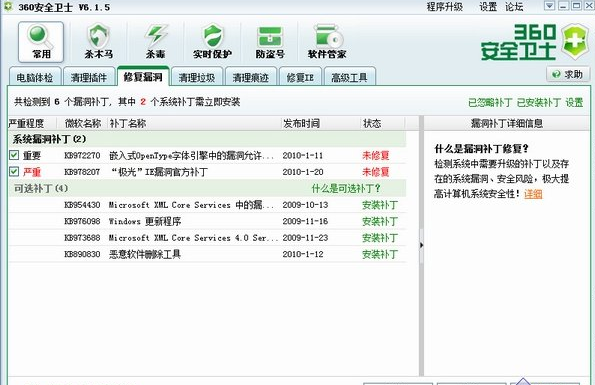Click the 求助 help button

click(x=568, y=74)
